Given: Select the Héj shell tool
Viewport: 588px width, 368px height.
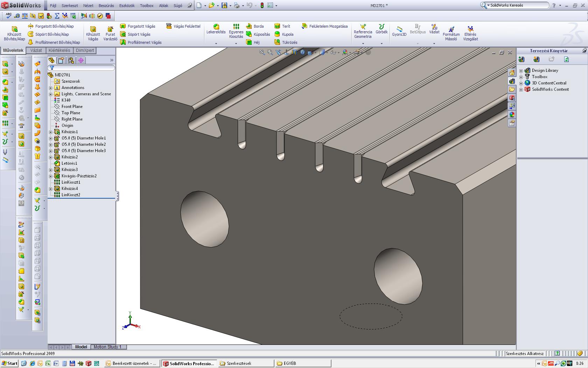Looking at the screenshot, I should pos(253,42).
